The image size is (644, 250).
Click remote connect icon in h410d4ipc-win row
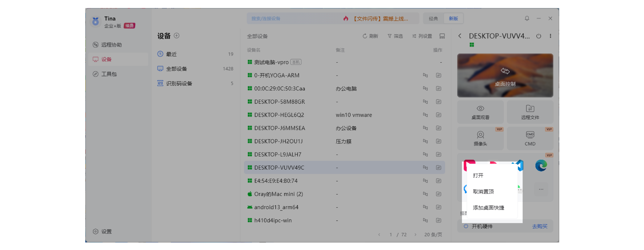pos(425,220)
